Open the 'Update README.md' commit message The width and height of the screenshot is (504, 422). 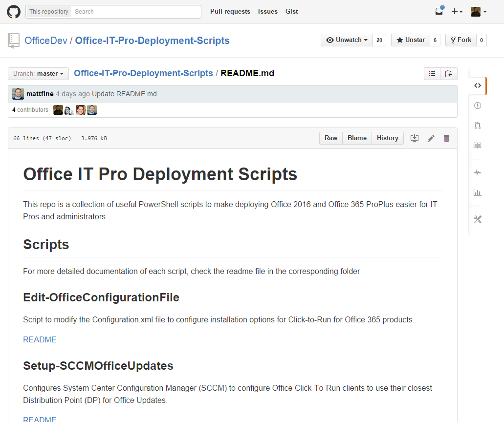[124, 94]
